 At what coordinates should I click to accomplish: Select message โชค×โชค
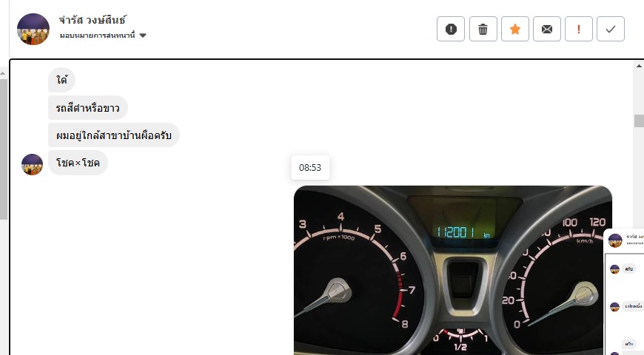78,163
